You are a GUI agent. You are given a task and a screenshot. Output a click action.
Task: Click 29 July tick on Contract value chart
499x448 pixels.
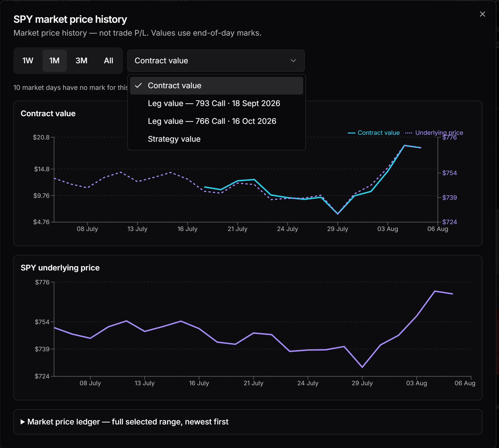[337, 229]
